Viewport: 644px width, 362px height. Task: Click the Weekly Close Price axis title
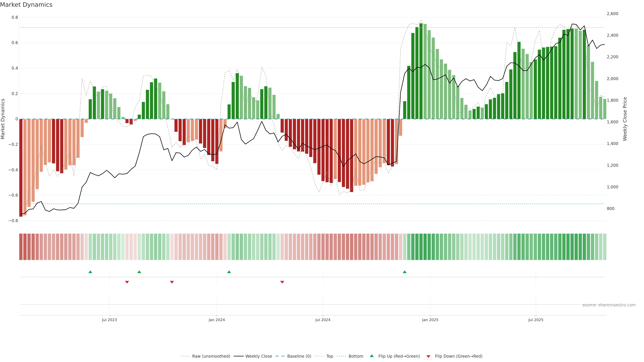point(625,119)
